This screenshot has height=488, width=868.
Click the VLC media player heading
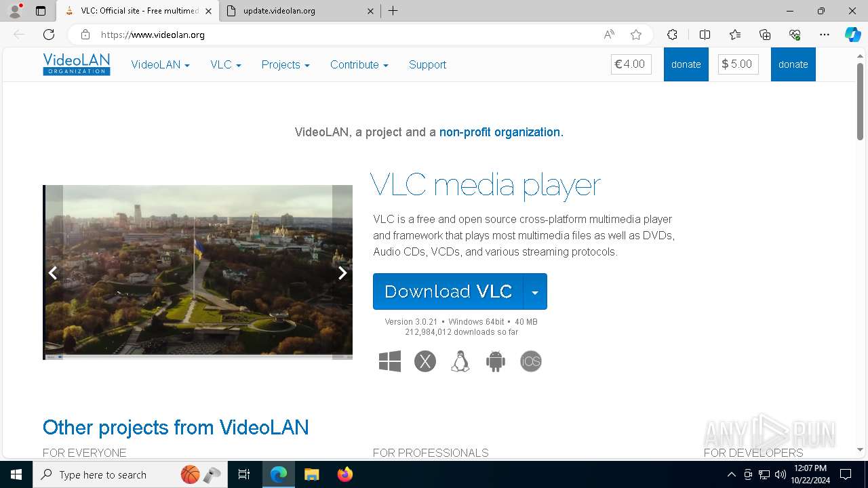pos(486,185)
